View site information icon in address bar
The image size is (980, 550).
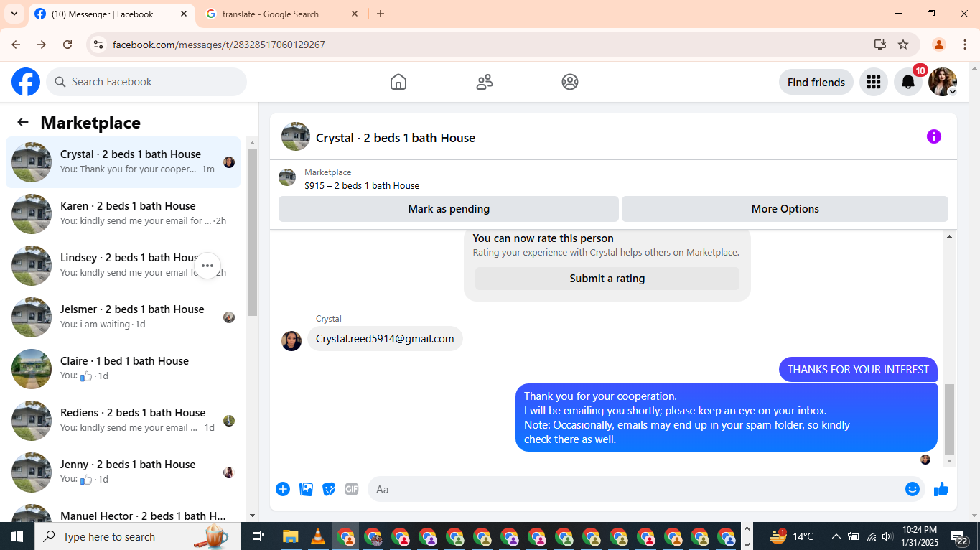tap(99, 45)
